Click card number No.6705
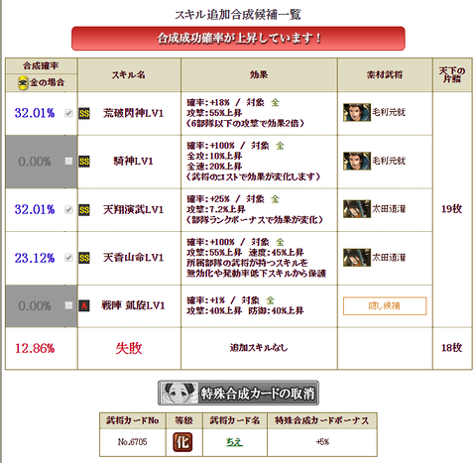 pos(132,442)
